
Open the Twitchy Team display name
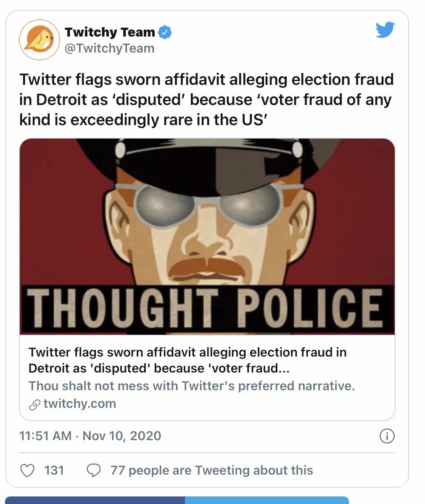110,32
